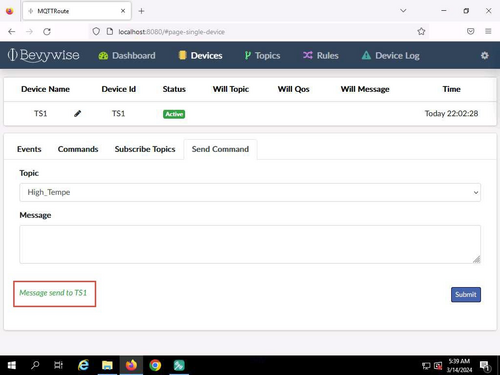
Task: Switch to the Events tab
Action: click(x=29, y=149)
